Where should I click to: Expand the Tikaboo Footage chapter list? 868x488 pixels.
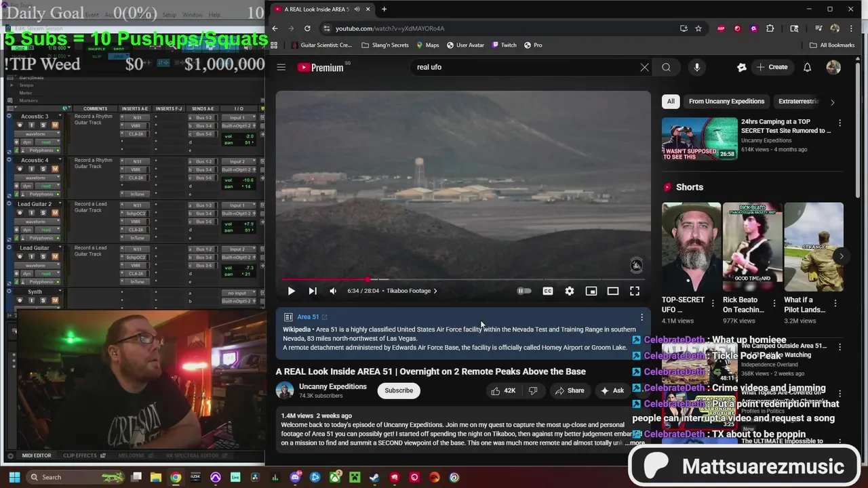(x=412, y=291)
